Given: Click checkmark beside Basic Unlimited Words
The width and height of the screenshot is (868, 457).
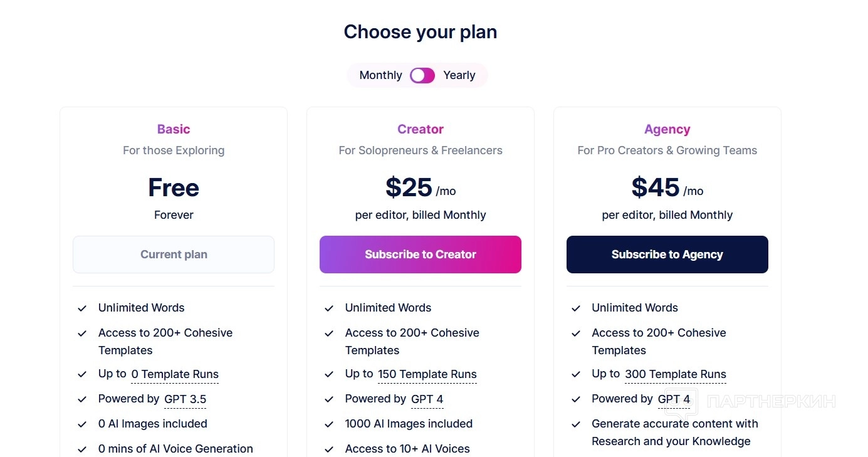Looking at the screenshot, I should pyautogui.click(x=82, y=308).
